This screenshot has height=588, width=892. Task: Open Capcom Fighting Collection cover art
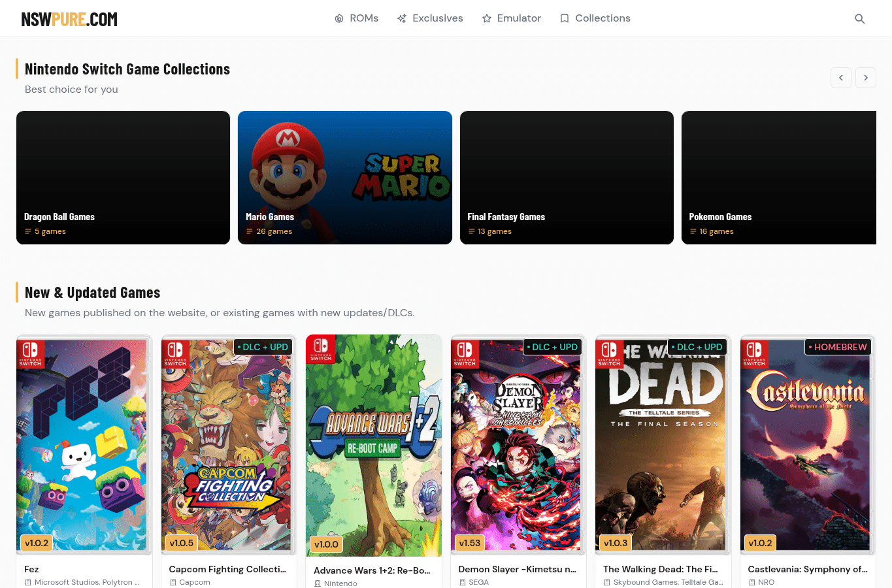click(229, 444)
